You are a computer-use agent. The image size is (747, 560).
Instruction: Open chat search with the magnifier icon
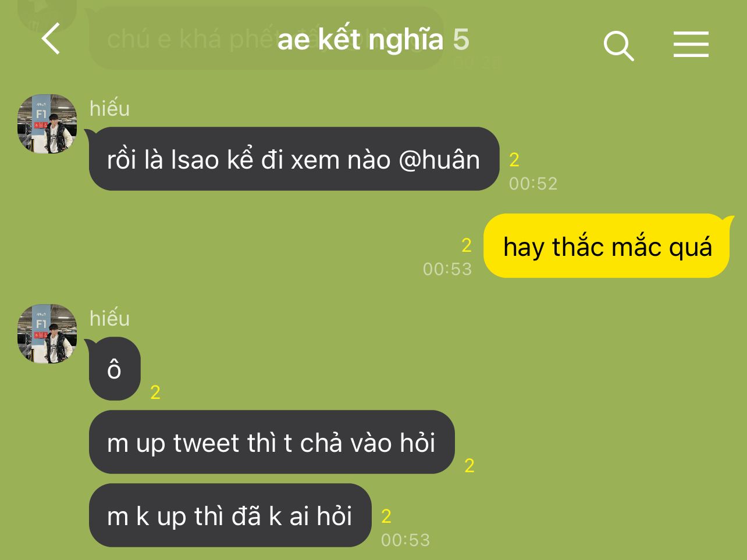(618, 45)
